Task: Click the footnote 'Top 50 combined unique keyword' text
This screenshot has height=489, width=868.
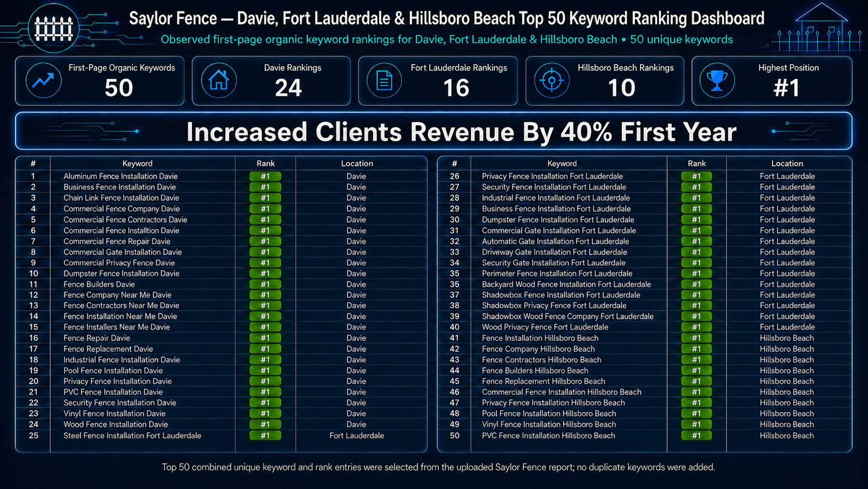Action: point(438,467)
